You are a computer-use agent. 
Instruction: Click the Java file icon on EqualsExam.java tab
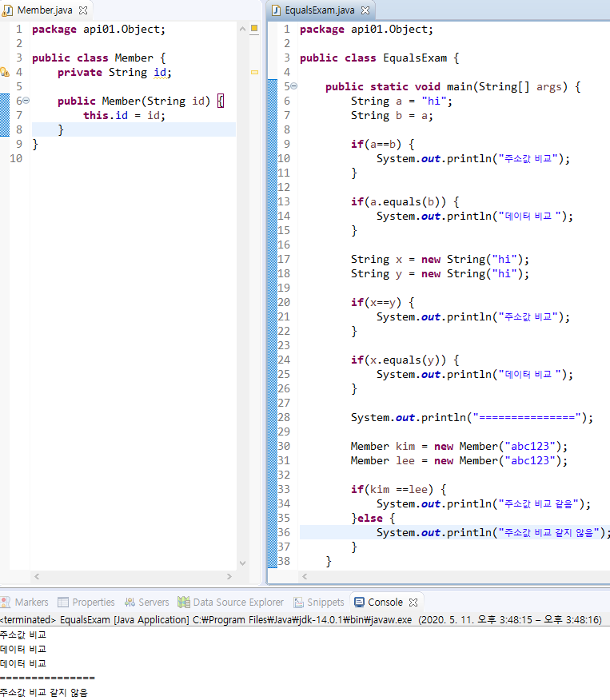click(276, 10)
